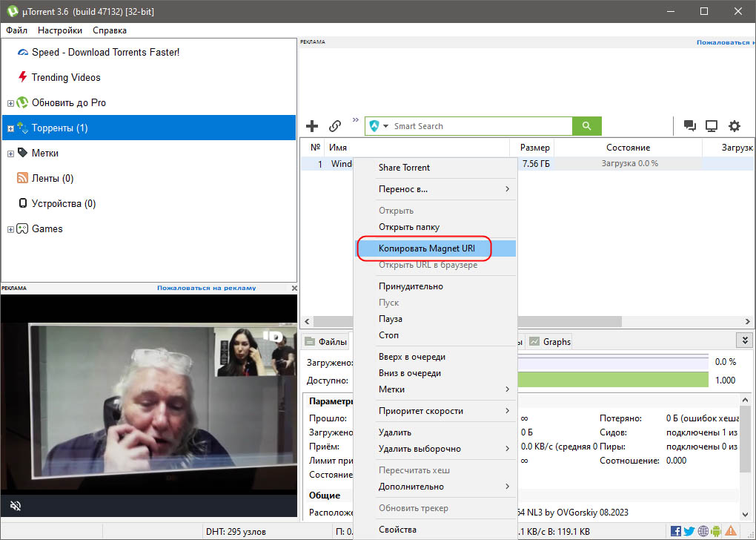Click the green Доступно availability bar

pos(613,381)
